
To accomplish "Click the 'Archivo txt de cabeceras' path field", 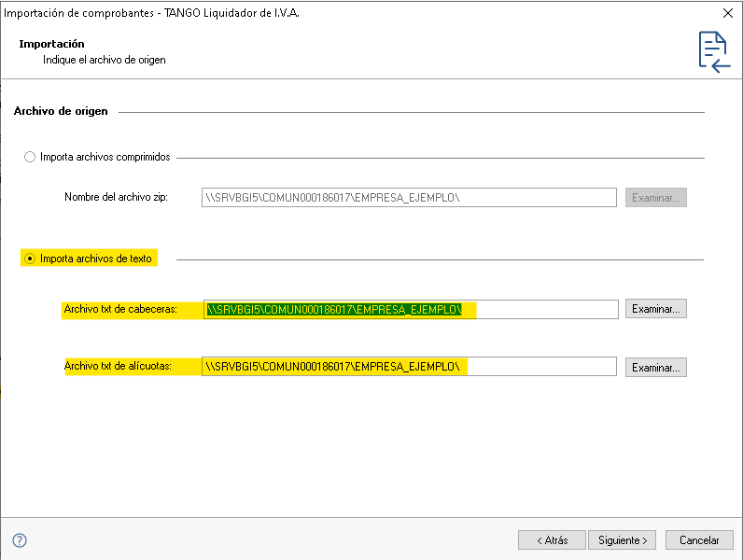I will [x=411, y=309].
